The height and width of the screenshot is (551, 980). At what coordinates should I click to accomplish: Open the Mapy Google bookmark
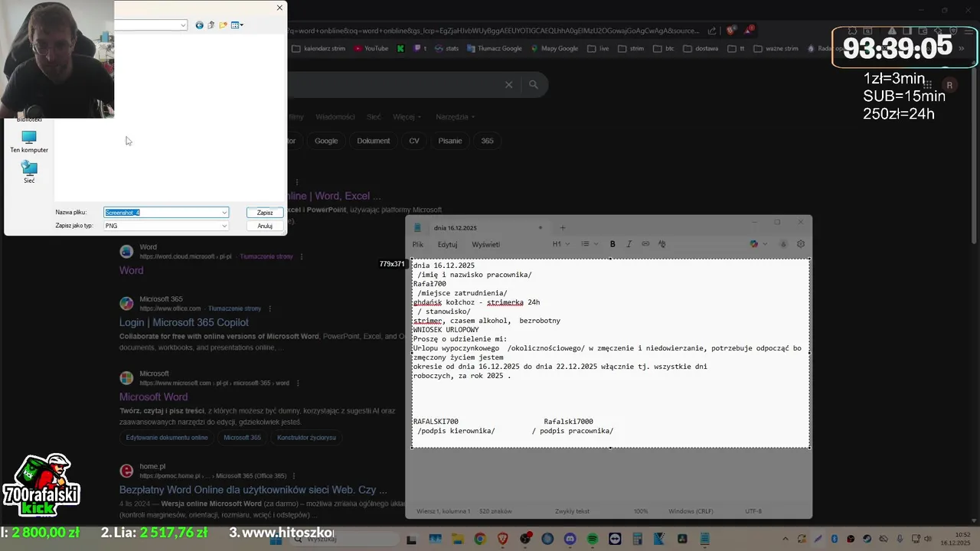[554, 48]
